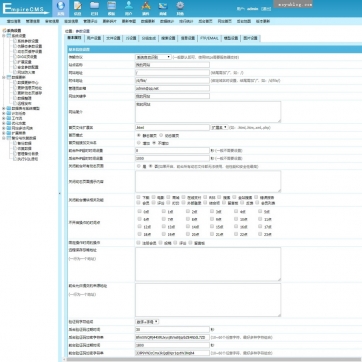The width and height of the screenshot is (362, 362).
Task: Click the EmpireCMS logo
Action: pyautogui.click(x=25, y=9)
